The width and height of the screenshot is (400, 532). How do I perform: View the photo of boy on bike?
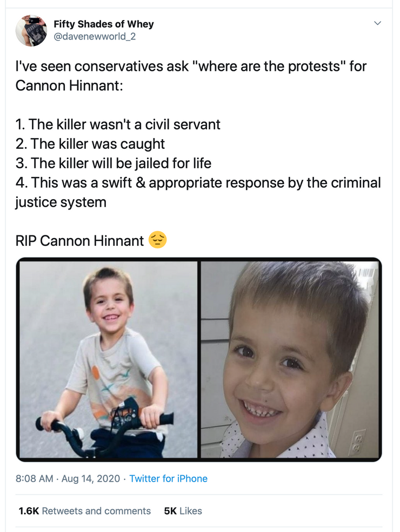pos(109,359)
